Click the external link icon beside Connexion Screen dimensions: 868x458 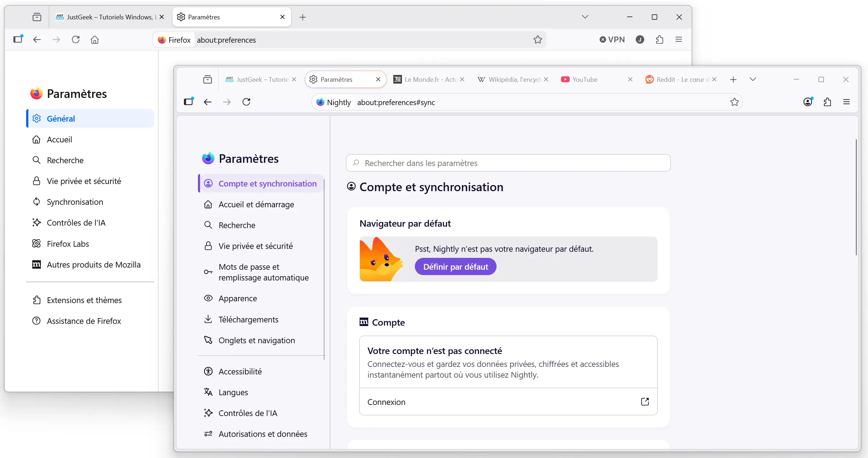[645, 402]
